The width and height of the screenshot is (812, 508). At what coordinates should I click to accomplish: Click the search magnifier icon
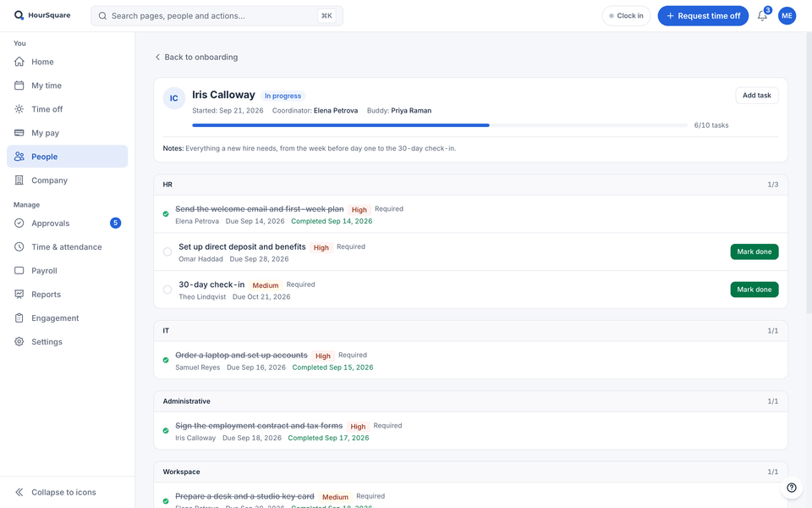click(x=102, y=16)
